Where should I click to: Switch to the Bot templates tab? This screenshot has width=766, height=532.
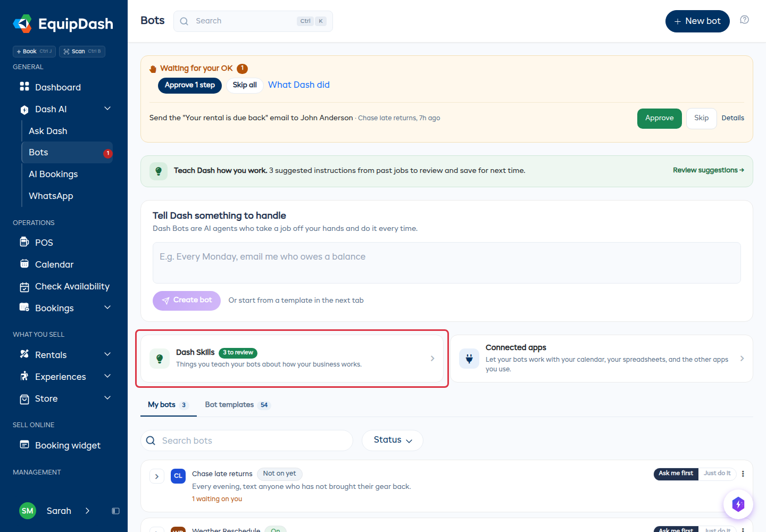tap(238, 405)
